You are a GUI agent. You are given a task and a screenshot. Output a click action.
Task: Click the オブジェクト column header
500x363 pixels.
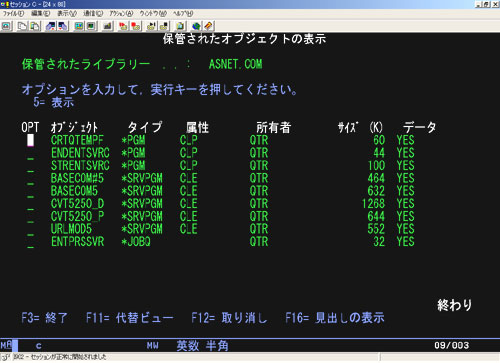click(x=74, y=127)
